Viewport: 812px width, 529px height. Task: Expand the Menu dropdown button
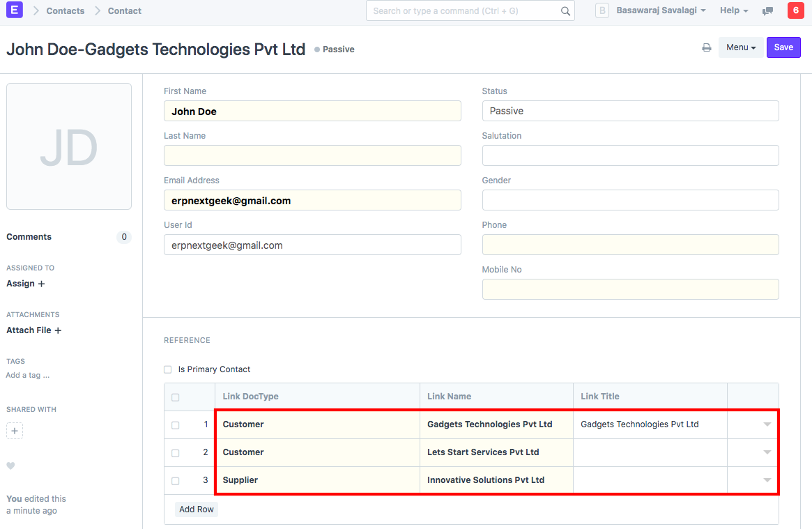click(741, 47)
